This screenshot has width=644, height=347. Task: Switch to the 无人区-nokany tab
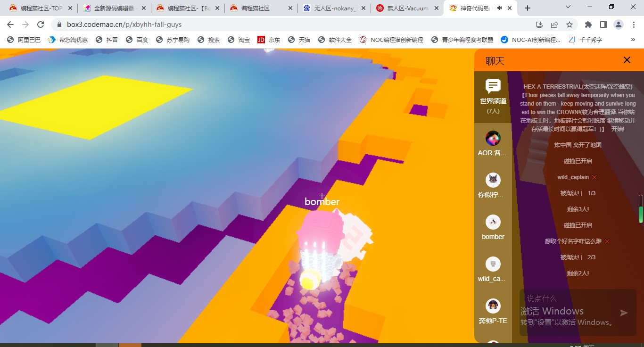335,8
